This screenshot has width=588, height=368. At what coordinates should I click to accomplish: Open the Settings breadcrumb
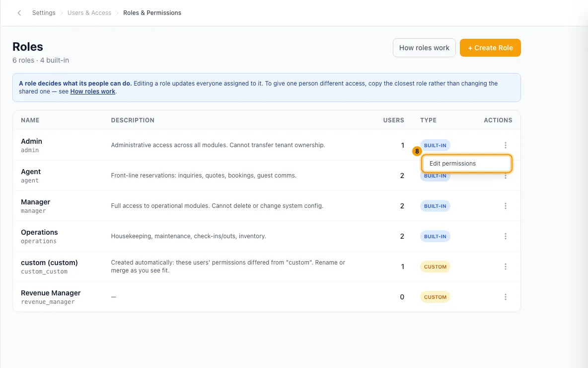pos(44,13)
